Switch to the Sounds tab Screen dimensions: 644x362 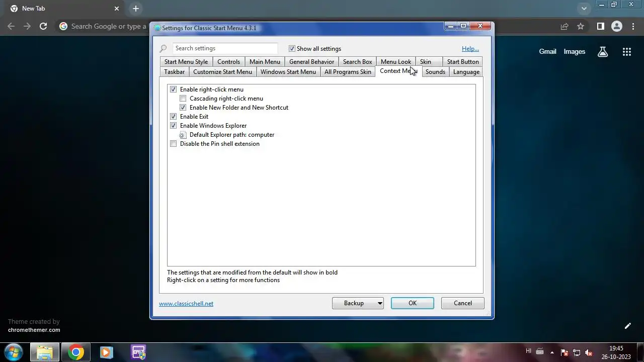tap(435, 72)
